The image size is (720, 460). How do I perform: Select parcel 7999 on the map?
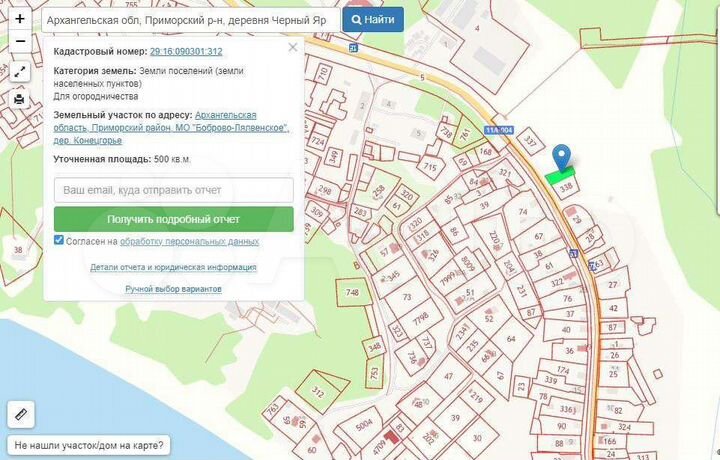coord(447,277)
